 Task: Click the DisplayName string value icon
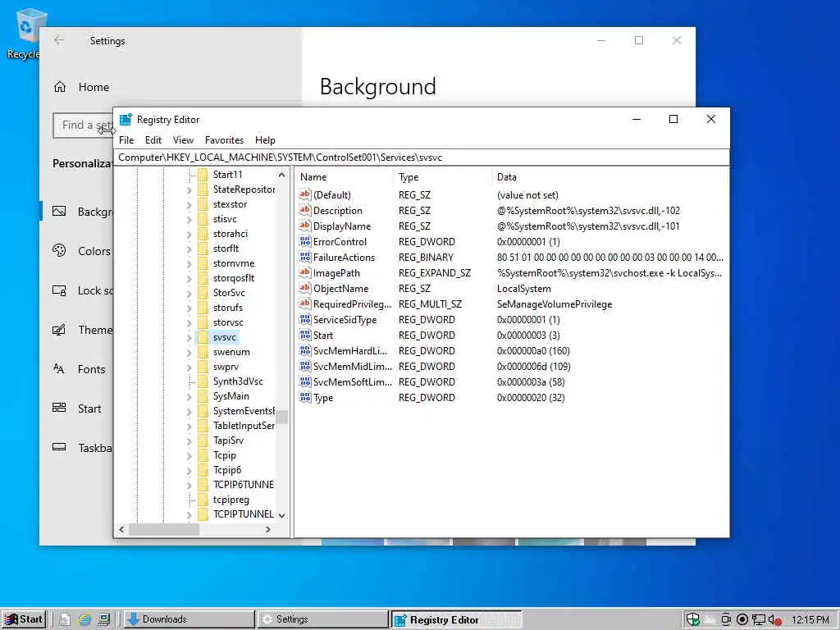(305, 226)
